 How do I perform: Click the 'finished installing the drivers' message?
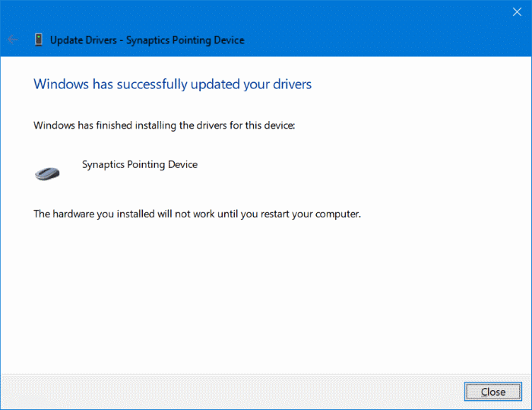point(163,125)
